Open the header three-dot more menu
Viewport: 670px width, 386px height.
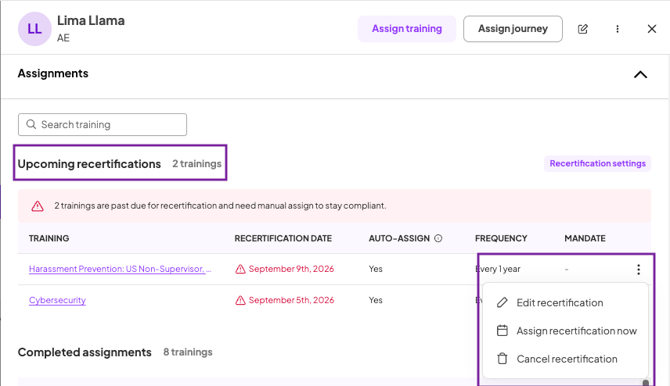[617, 29]
